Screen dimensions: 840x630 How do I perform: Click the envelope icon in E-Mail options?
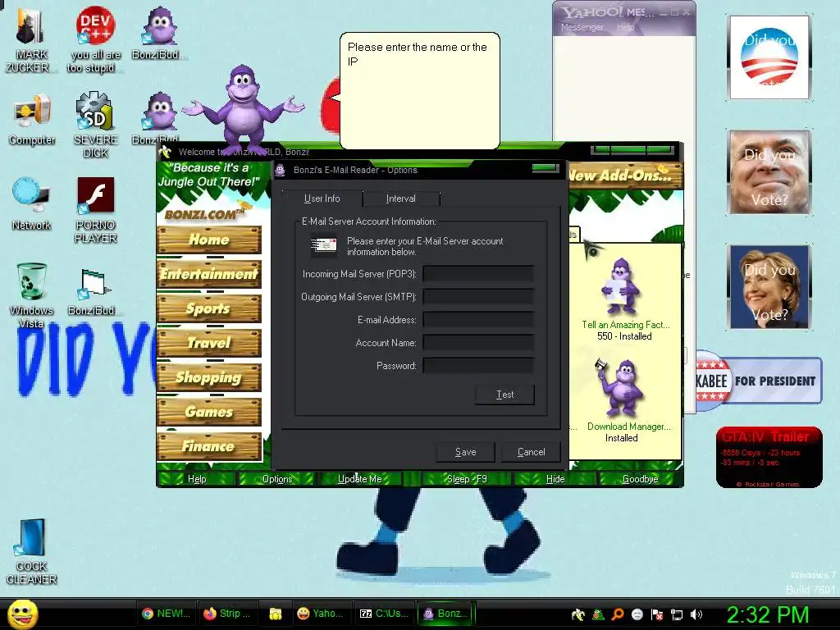click(324, 245)
